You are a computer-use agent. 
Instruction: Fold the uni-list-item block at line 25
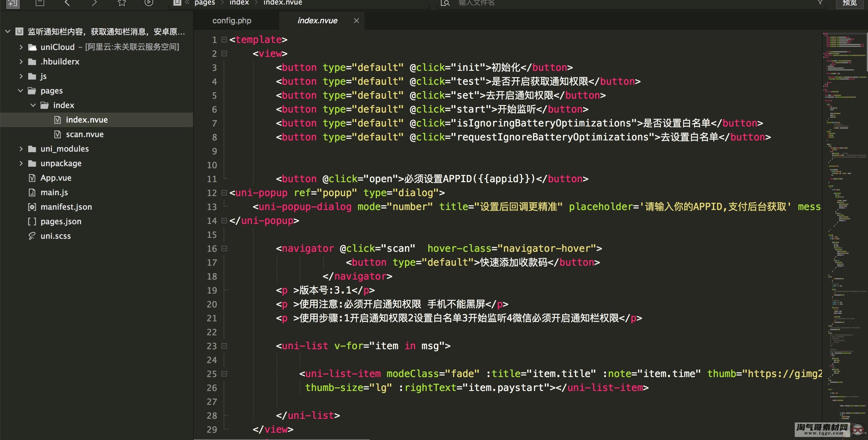[x=224, y=374]
